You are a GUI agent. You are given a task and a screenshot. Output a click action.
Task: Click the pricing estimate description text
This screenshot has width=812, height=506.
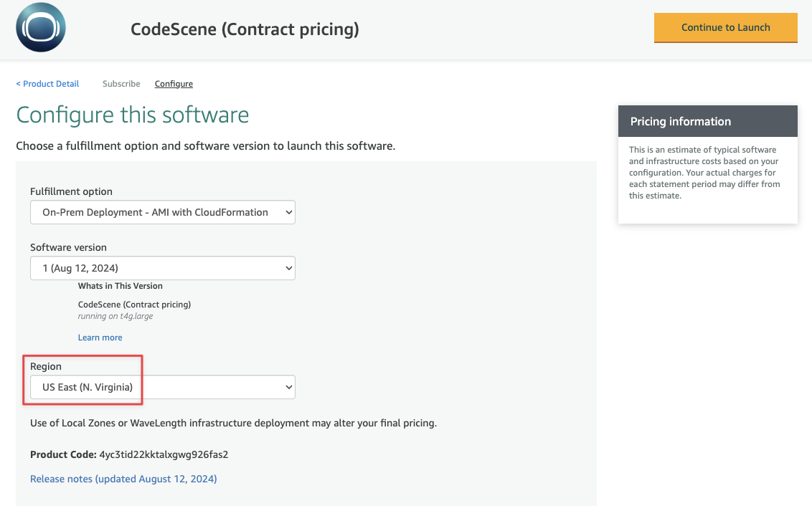(704, 173)
